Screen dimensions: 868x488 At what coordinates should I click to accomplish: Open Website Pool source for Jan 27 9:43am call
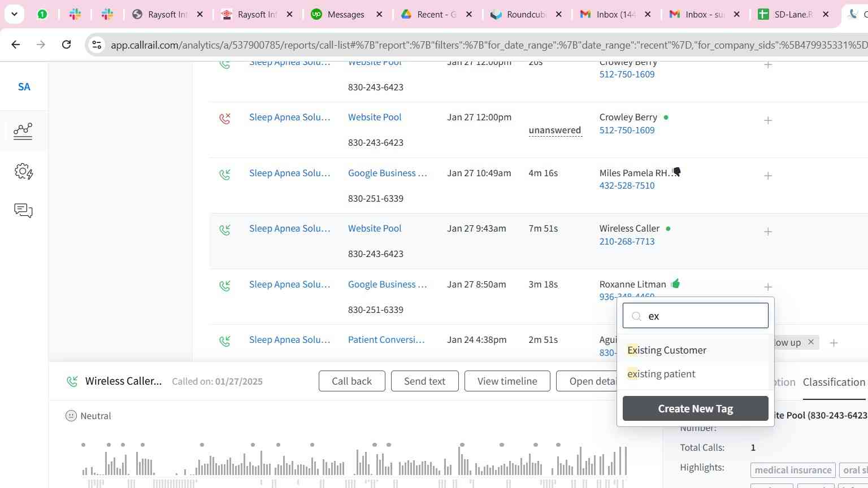[x=375, y=228]
